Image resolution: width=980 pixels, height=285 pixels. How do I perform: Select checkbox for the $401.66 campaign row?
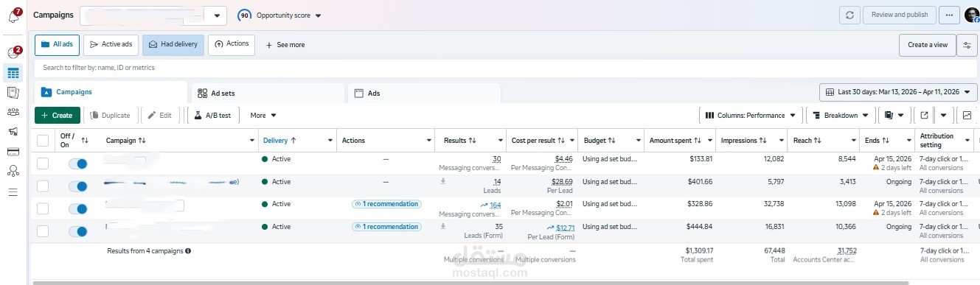pos(43,186)
